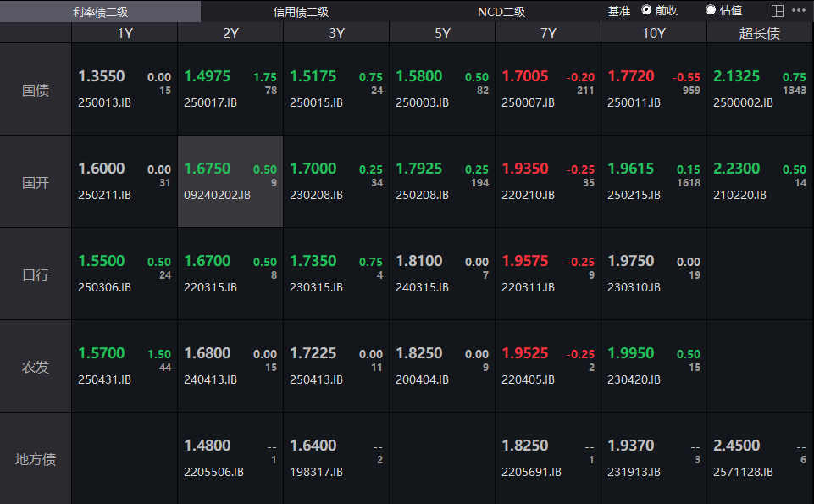The image size is (814, 504).
Task: Click the 2500002.IB ultra-long bond cell
Action: (759, 90)
